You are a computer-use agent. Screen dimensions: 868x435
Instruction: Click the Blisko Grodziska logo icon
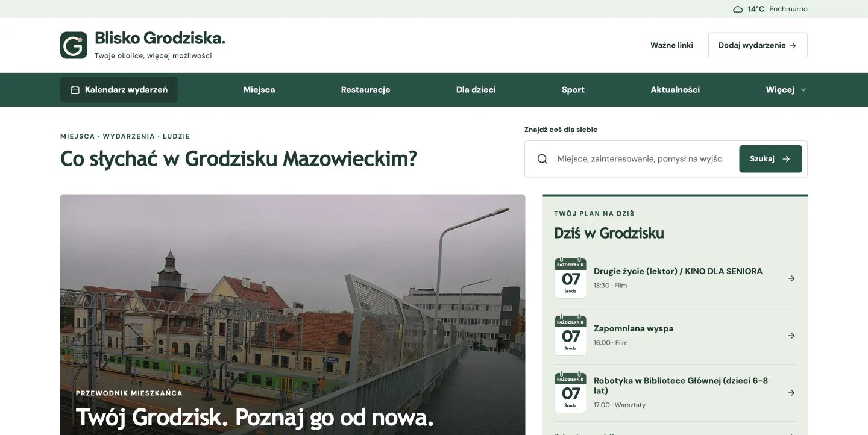coord(74,45)
